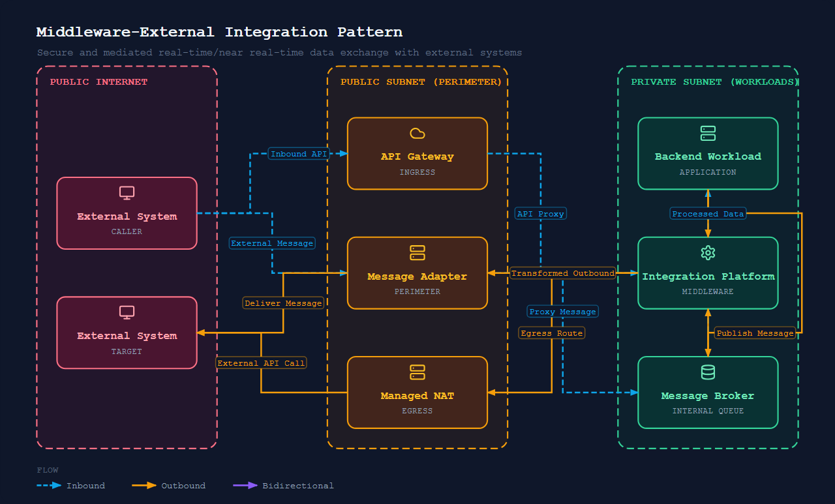The image size is (835, 504).
Task: Click the APPLICATION sublabel
Action: 708,173
